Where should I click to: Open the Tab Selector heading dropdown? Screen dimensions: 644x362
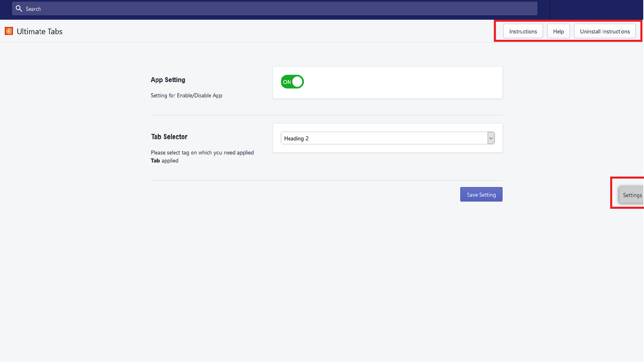pyautogui.click(x=387, y=138)
